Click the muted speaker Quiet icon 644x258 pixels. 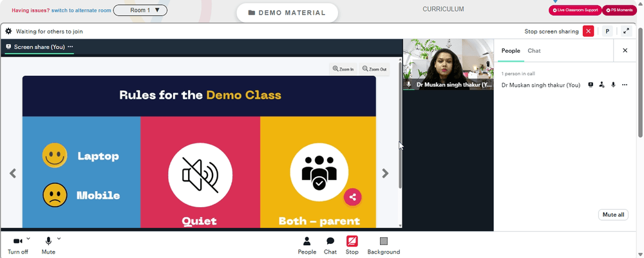click(x=200, y=175)
